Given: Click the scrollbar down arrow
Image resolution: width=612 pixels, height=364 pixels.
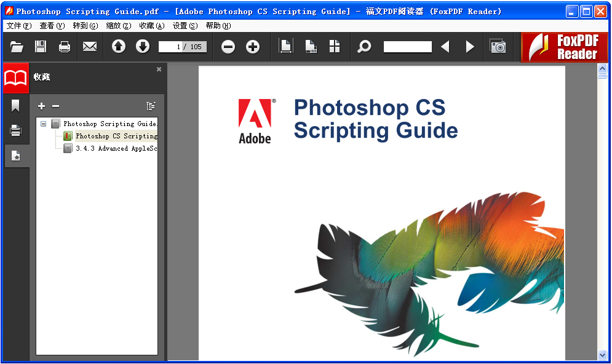Looking at the screenshot, I should click(x=602, y=355).
